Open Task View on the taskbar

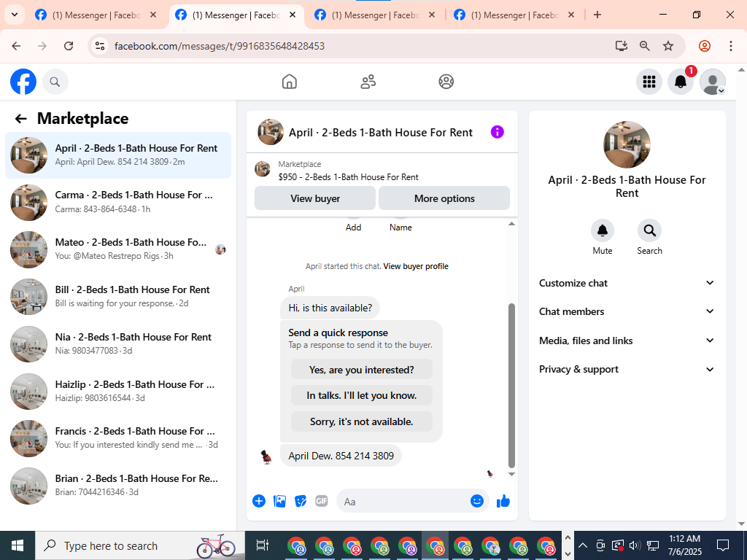coord(262,545)
